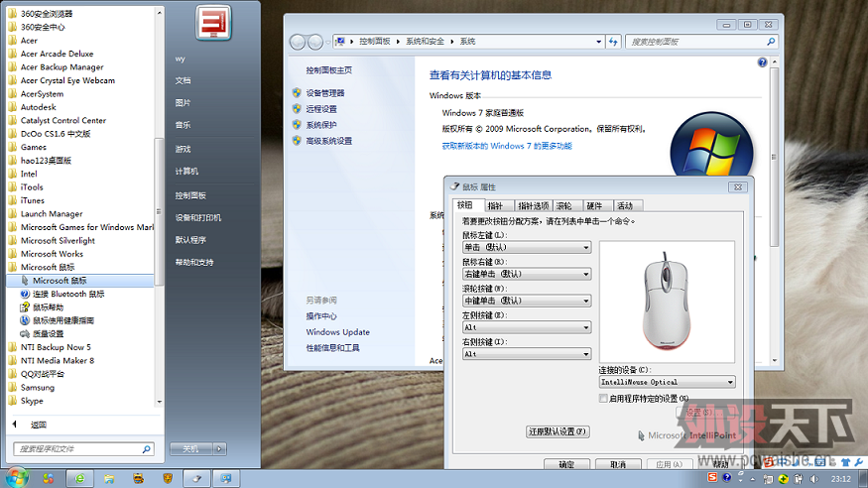The width and height of the screenshot is (868, 488).
Task: Open 质量设置 entry in start menu
Action: [48, 333]
